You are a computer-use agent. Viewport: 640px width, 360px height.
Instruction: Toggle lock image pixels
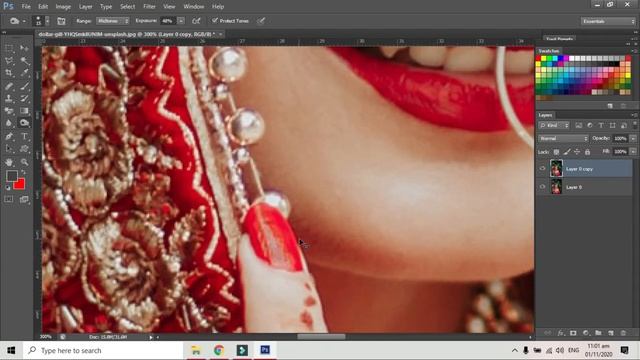pos(567,152)
